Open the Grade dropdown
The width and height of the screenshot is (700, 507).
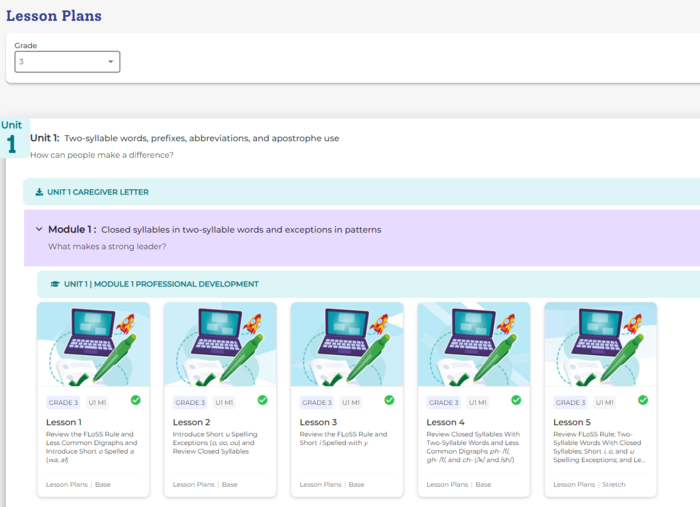(x=67, y=62)
